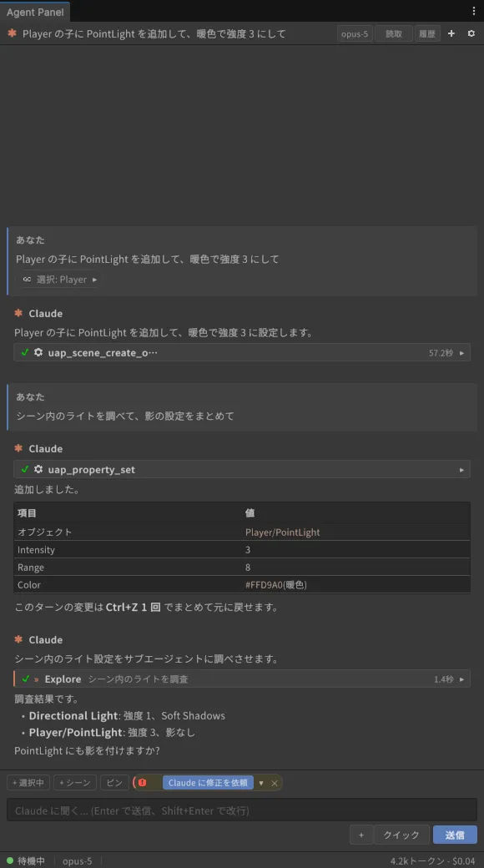Screen dimensions: 484x868
Task: Click the PointLight にも影を付けますか? text
Action: coord(87,750)
